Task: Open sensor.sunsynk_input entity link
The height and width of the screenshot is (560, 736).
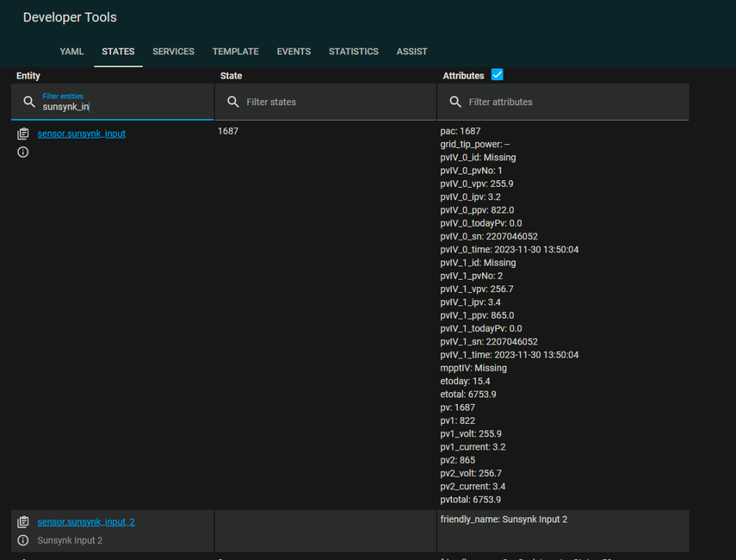Action: click(82, 134)
